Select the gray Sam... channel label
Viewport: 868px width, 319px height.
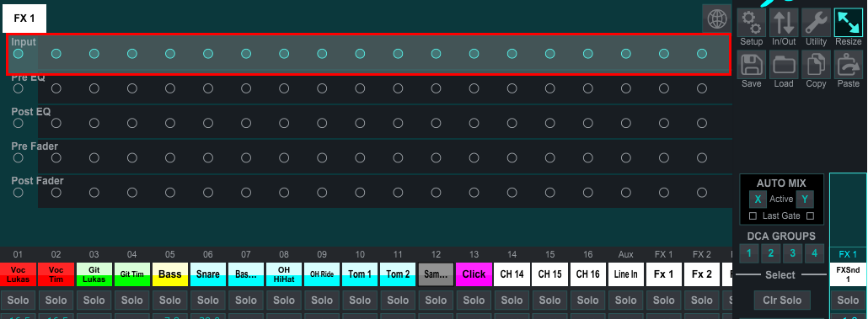436,274
